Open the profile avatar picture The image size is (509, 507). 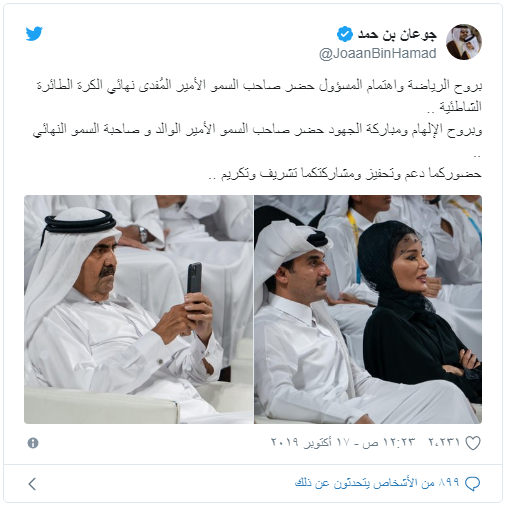[x=464, y=42]
